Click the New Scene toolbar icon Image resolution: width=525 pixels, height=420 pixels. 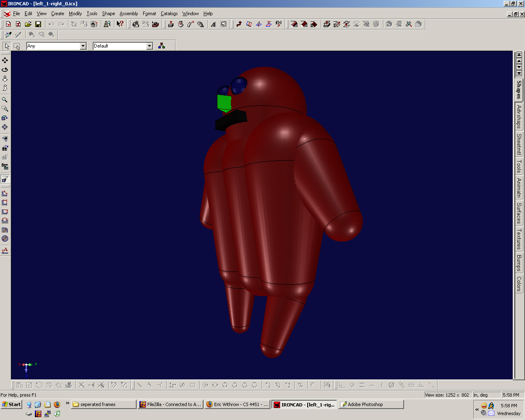[8, 24]
